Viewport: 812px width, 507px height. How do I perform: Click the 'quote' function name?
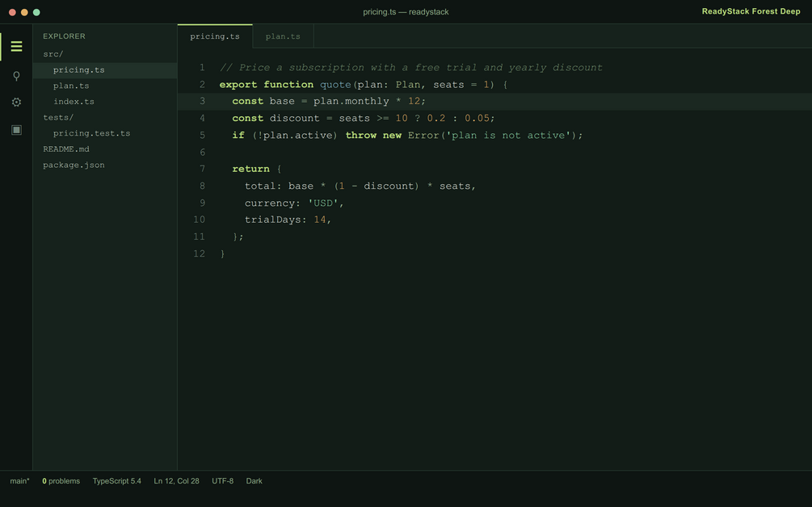tap(335, 84)
